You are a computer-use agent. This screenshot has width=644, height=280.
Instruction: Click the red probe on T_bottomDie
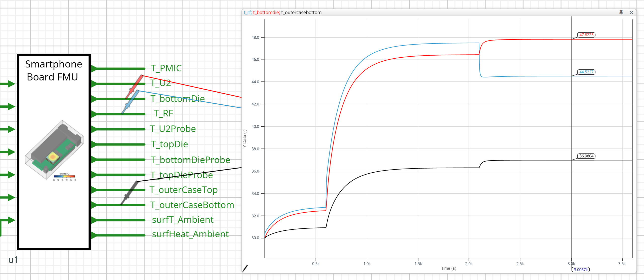coord(134,87)
